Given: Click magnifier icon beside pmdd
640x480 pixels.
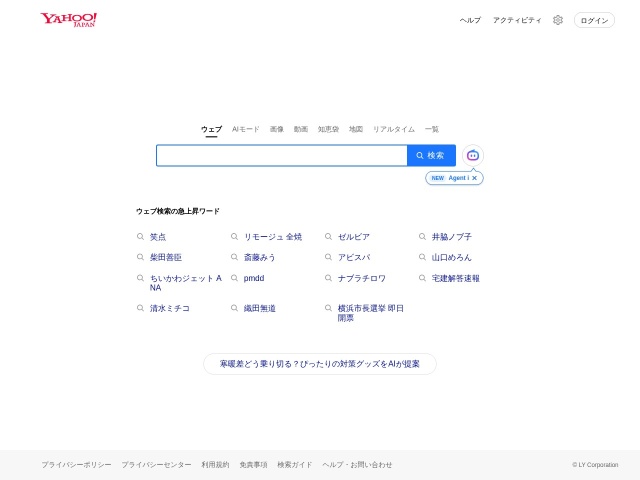Looking at the screenshot, I should coord(234,278).
